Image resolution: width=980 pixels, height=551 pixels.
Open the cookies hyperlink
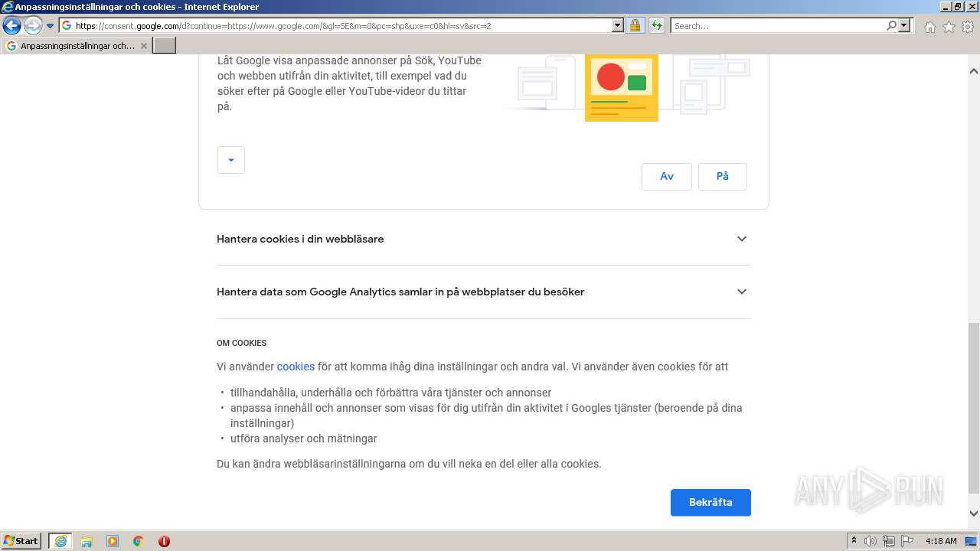pyautogui.click(x=296, y=367)
